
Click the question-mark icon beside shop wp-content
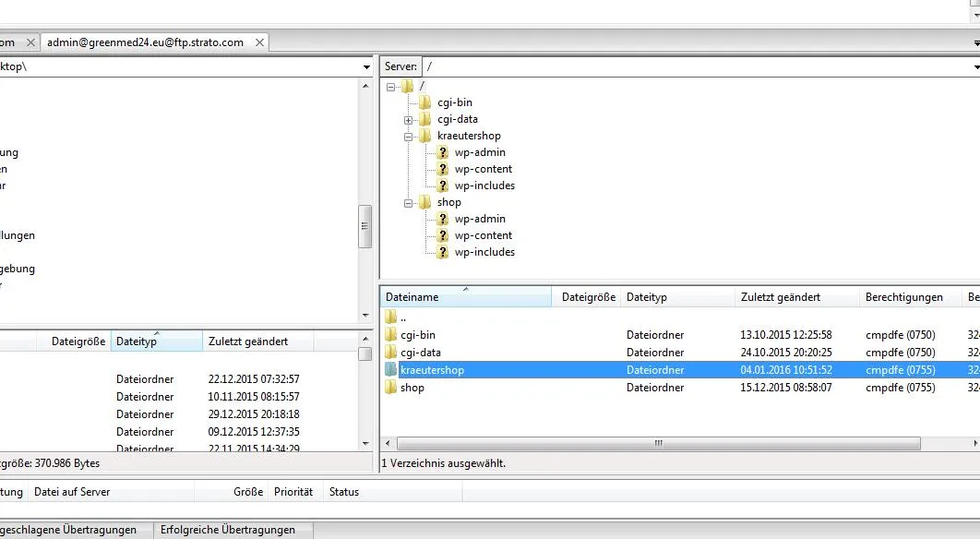pyautogui.click(x=443, y=235)
